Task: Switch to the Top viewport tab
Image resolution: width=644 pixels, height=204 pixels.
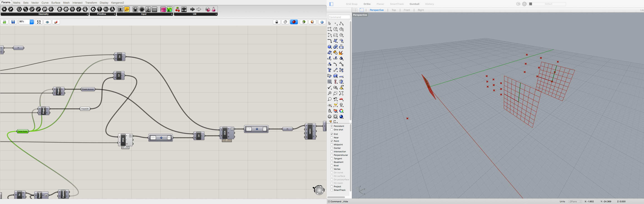Action: [394, 10]
